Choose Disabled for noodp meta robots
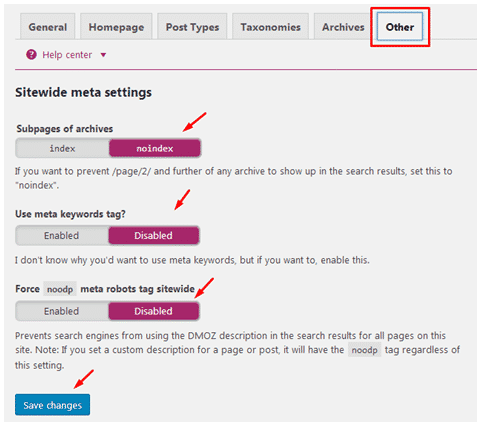The image size is (480, 425). tap(154, 311)
